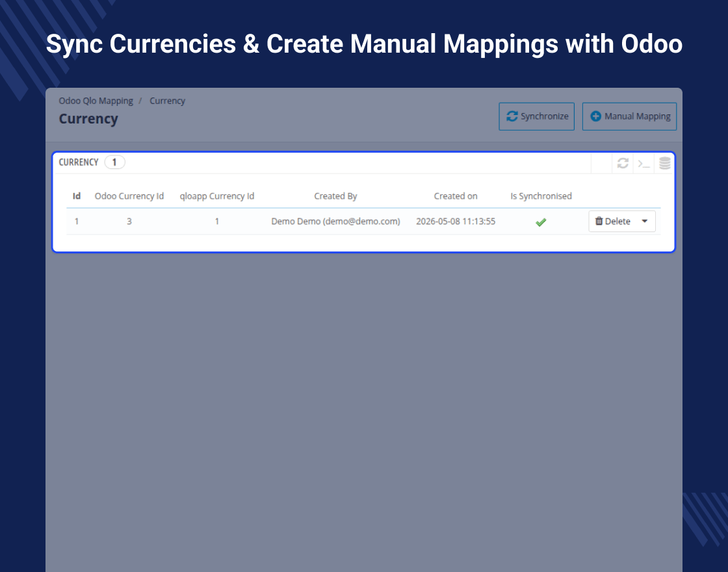Sort by the Id column header

[x=77, y=196]
